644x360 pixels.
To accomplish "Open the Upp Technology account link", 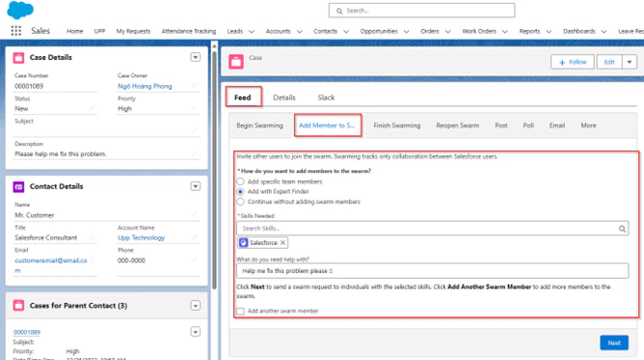I will click(142, 237).
